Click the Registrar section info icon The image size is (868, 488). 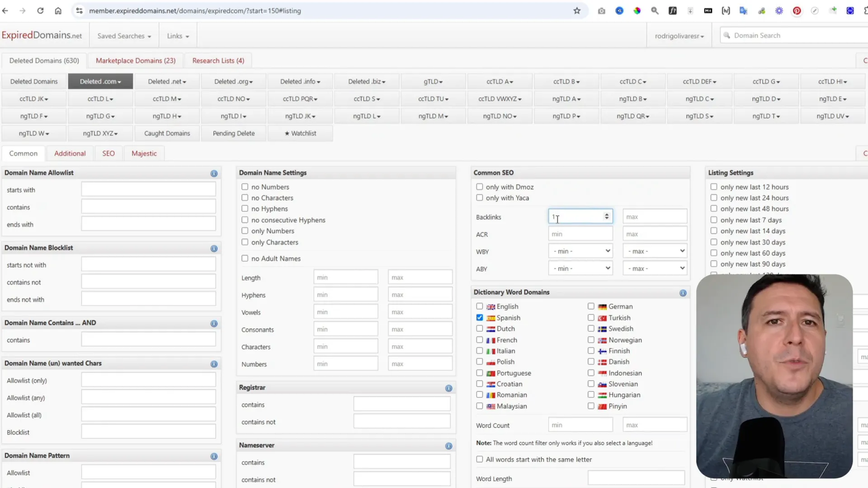click(448, 388)
